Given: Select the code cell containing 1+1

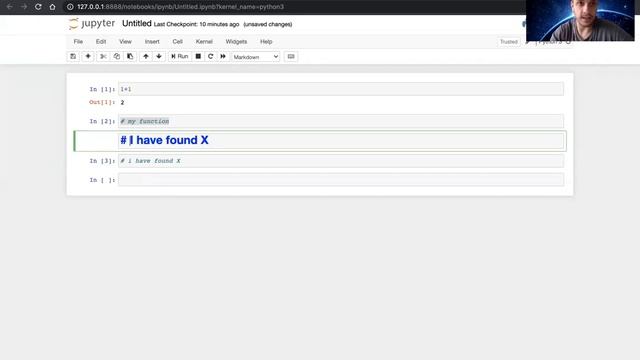Looking at the screenshot, I should (x=341, y=89).
